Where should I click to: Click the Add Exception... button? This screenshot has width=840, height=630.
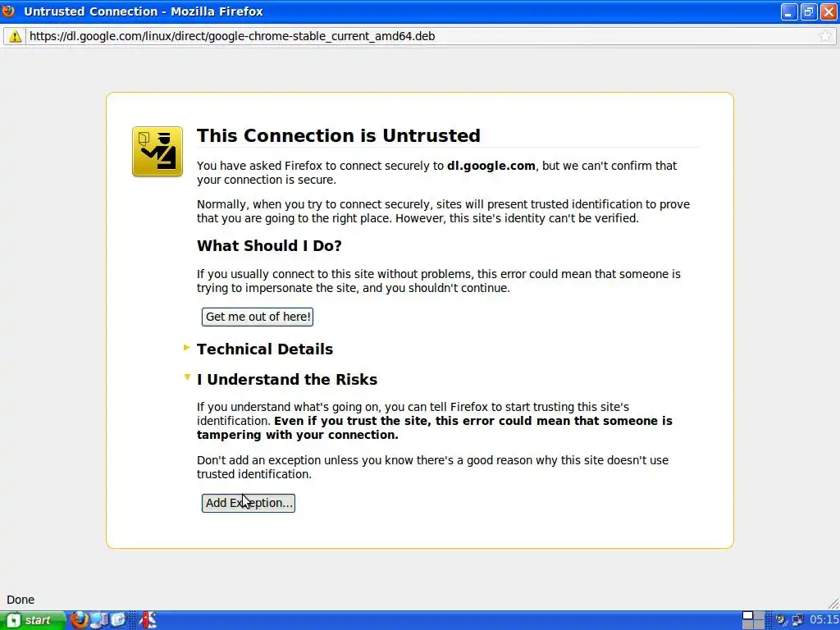248,503
